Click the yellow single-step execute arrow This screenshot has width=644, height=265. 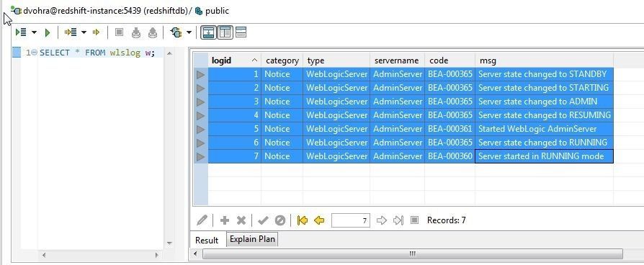[x=96, y=32]
